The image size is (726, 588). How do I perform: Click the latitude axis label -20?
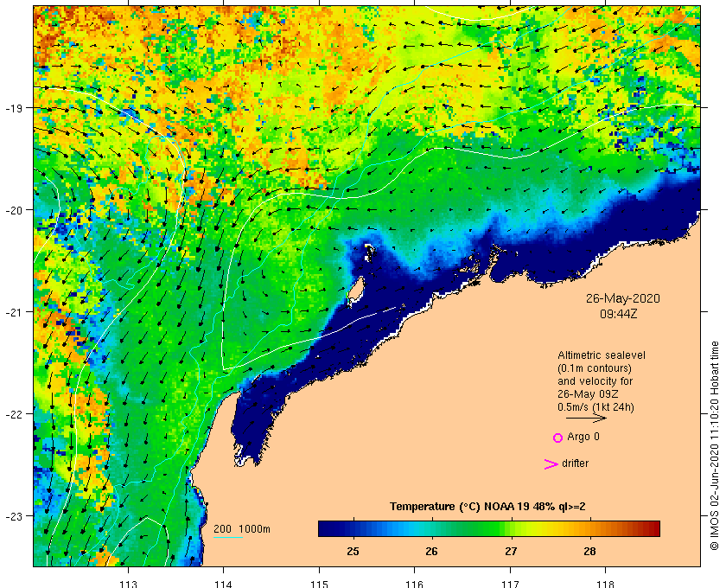coord(14,210)
